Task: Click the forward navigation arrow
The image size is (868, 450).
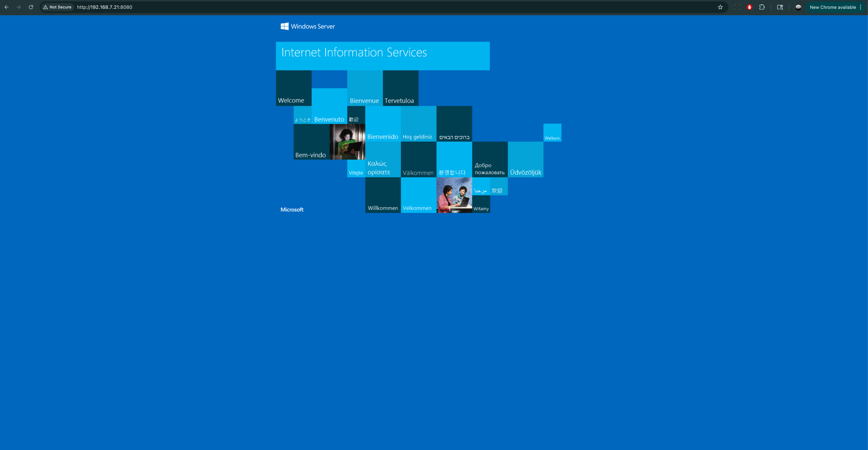Action: click(19, 7)
